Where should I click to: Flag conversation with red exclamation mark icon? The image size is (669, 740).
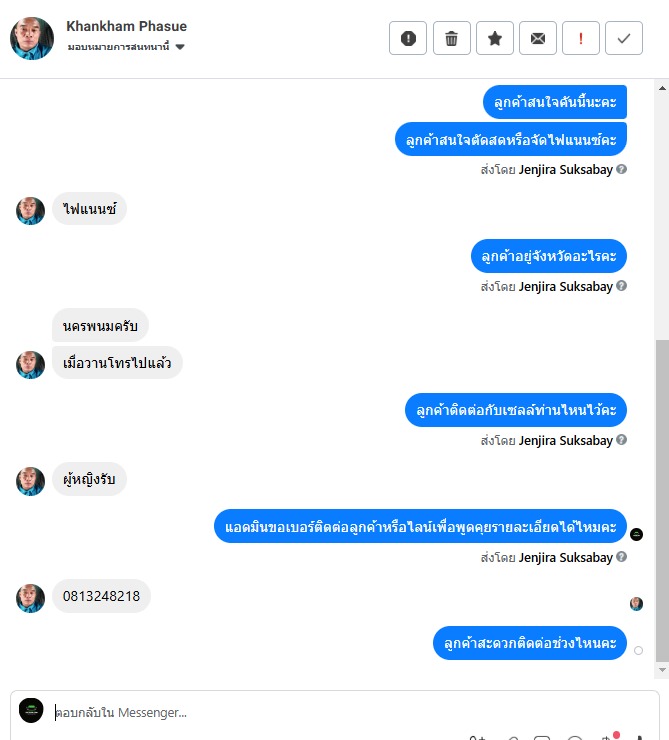click(581, 38)
